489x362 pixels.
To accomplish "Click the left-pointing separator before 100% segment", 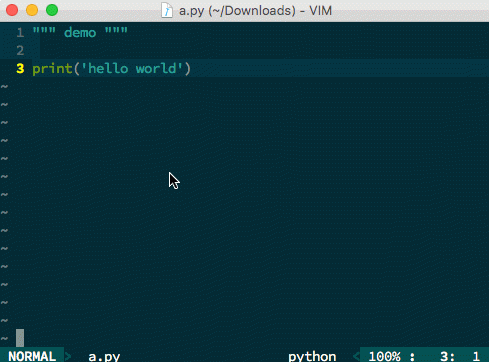I will click(x=356, y=356).
